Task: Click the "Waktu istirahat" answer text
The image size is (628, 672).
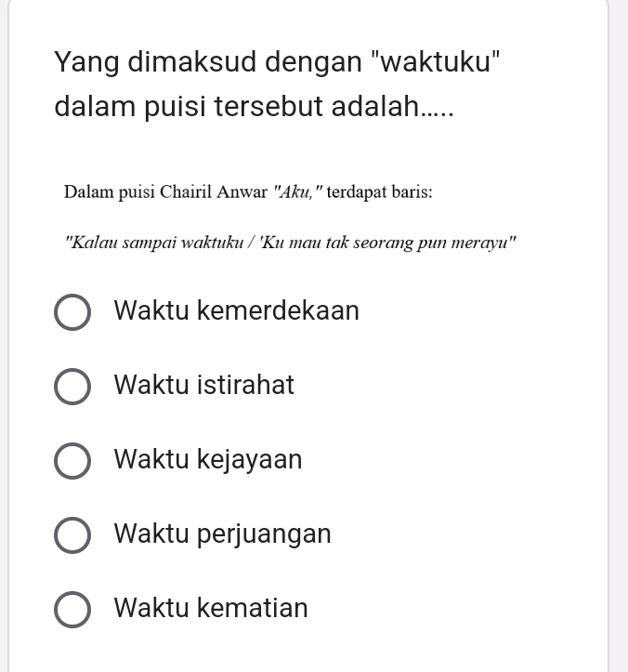Action: [203, 385]
